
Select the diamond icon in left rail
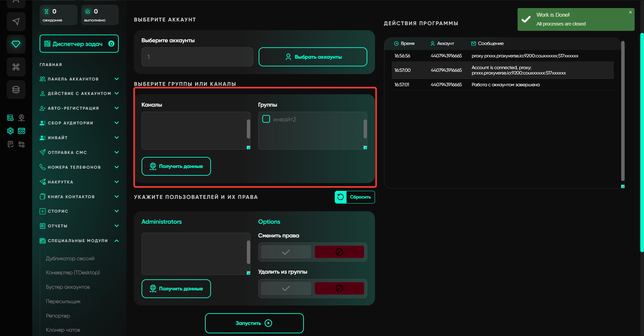pos(16,44)
